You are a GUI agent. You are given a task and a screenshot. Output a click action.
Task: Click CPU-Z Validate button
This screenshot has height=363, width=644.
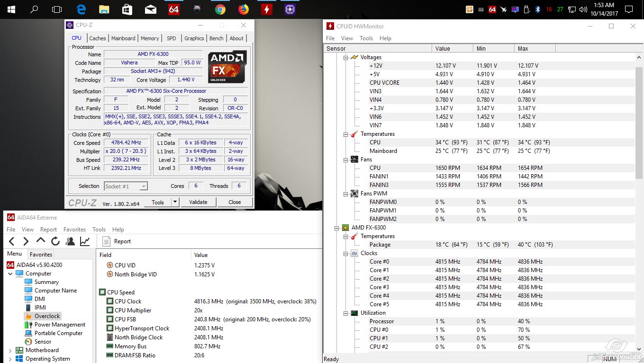198,202
